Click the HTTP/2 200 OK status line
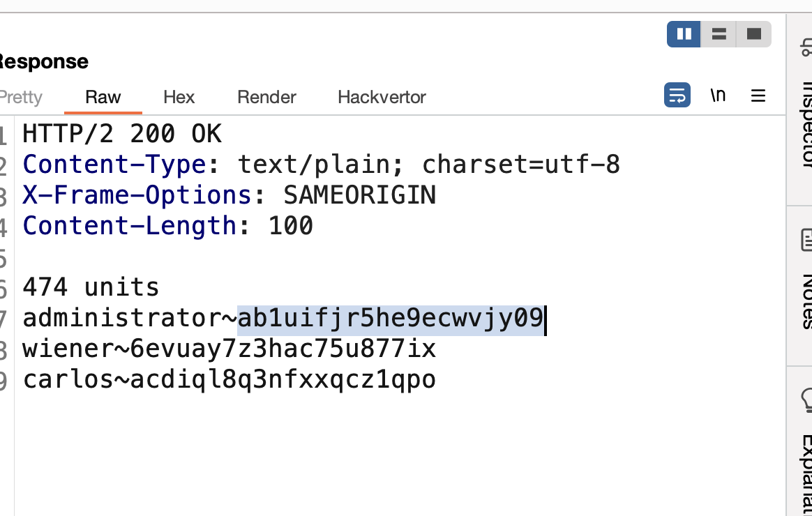The width and height of the screenshot is (812, 516). 122,134
